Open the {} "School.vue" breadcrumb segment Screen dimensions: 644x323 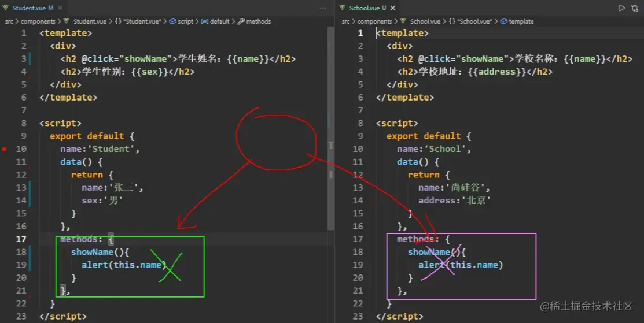point(470,21)
